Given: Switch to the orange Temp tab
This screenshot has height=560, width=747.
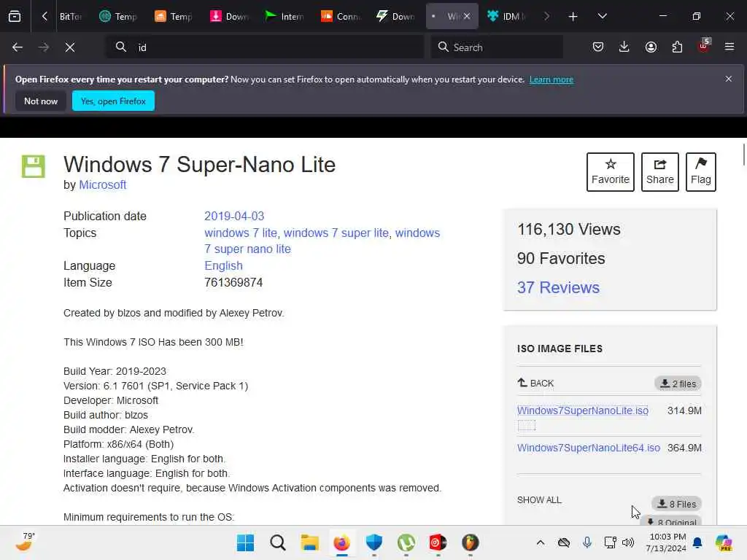Looking at the screenshot, I should (x=174, y=16).
